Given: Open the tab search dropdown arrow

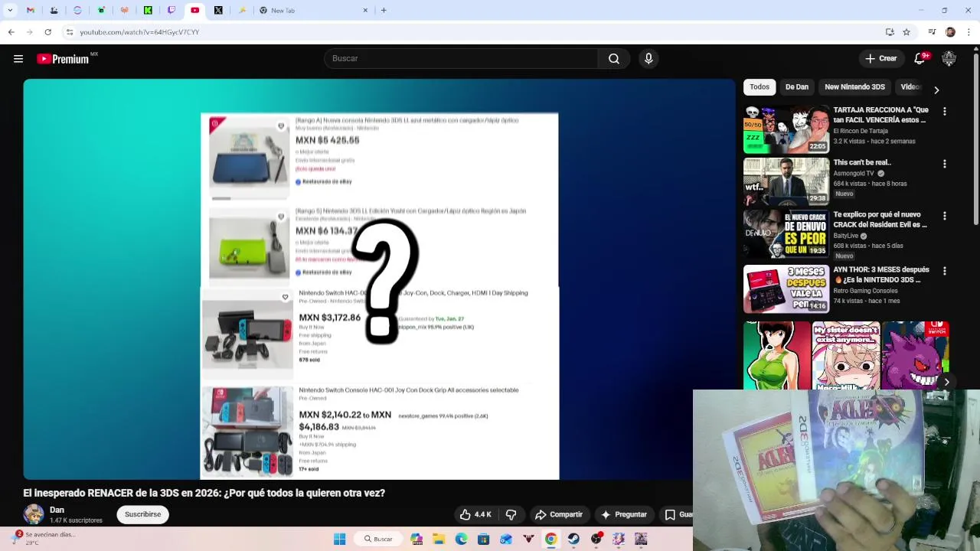Looking at the screenshot, I should (9, 11).
